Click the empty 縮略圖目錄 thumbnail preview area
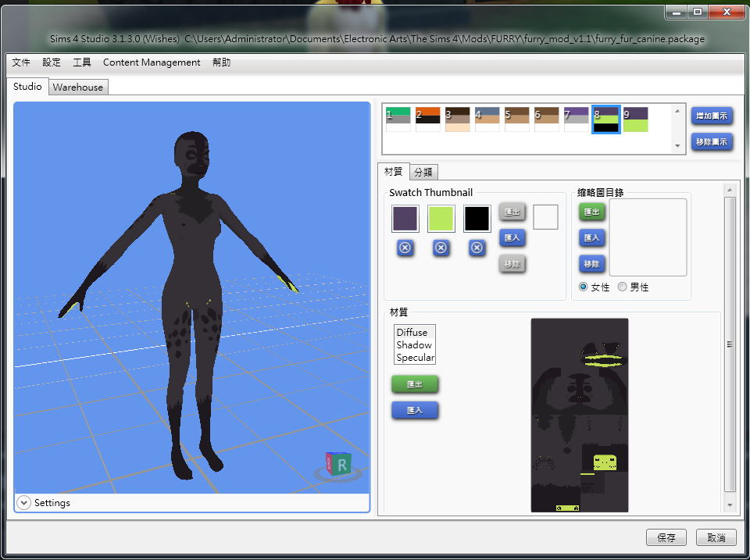The image size is (750, 560). (x=648, y=237)
